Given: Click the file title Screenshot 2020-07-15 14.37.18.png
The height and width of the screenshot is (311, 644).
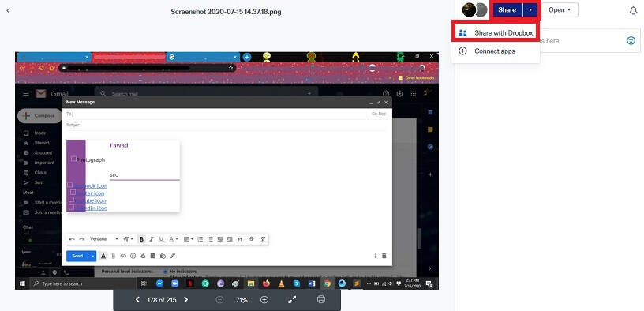Looking at the screenshot, I should point(226,12).
